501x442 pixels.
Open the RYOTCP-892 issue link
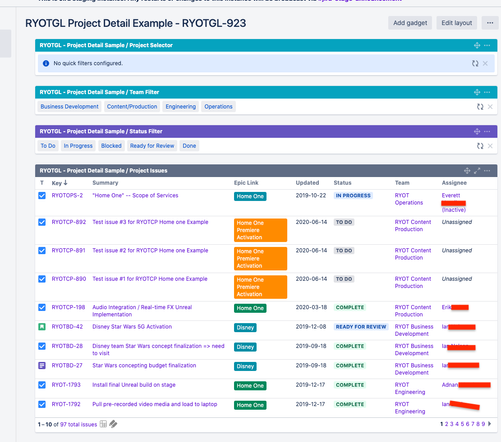point(69,222)
